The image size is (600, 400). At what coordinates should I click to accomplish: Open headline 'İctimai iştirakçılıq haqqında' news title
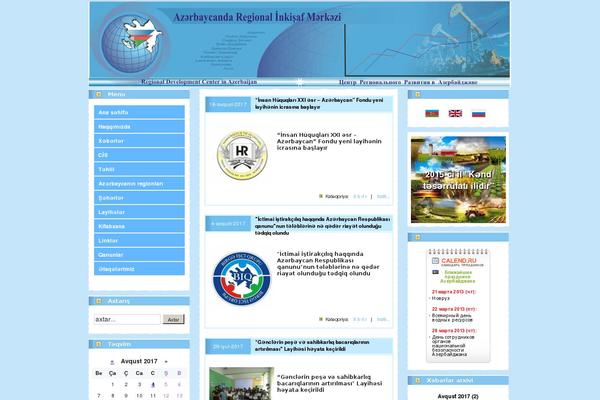coord(323,226)
